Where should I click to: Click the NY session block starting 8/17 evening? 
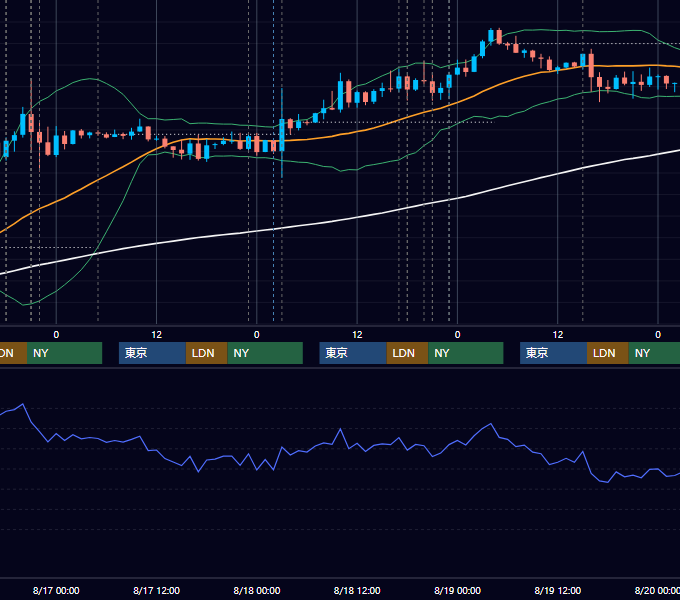[265, 353]
